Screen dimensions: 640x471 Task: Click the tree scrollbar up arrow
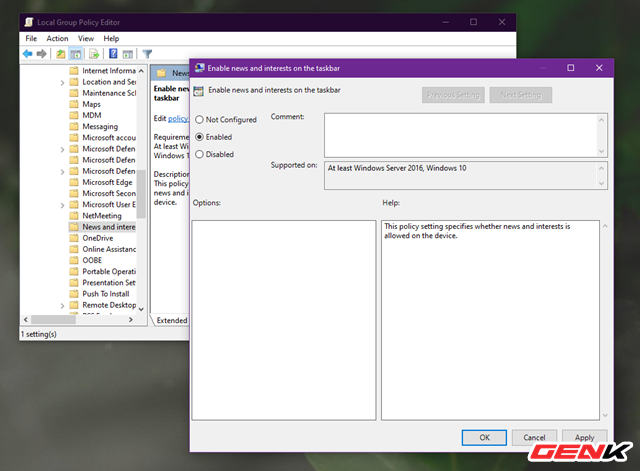(x=141, y=71)
